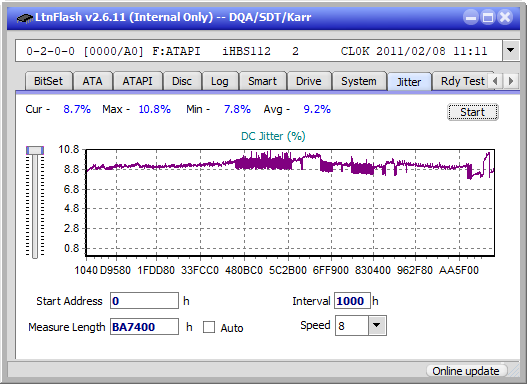
Task: Open the drive selection dropdown arrow
Action: pos(510,51)
